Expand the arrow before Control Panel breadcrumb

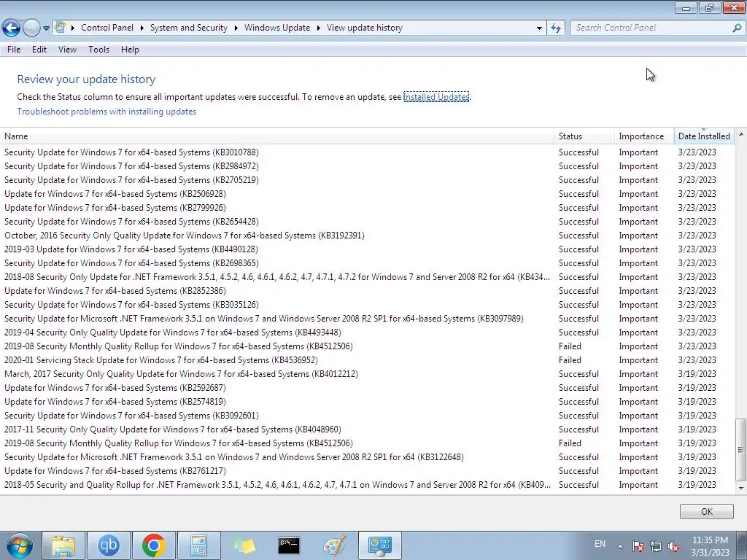coord(73,28)
